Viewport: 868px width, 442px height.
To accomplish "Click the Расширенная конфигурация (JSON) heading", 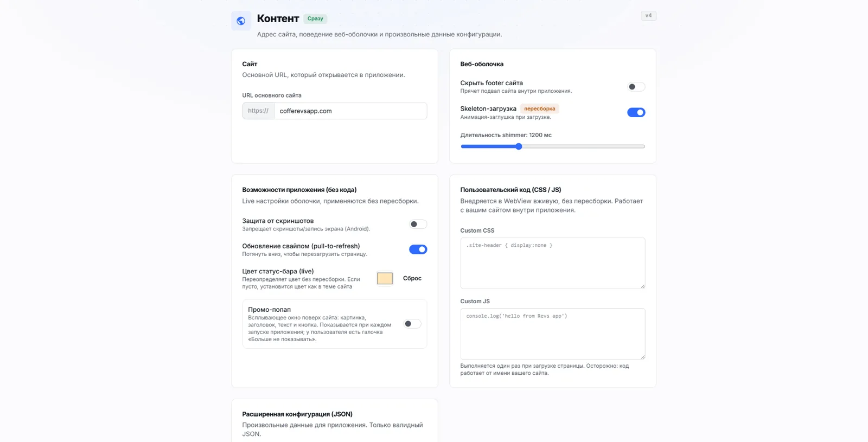I will (297, 414).
